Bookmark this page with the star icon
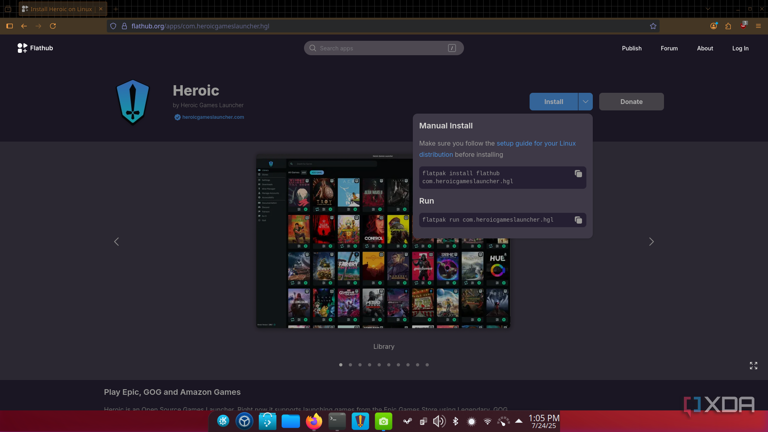 click(653, 26)
